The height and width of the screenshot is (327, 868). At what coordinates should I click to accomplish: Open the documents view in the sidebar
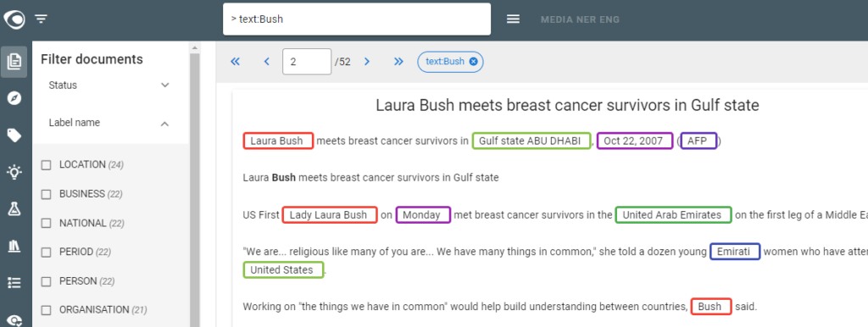pos(14,61)
